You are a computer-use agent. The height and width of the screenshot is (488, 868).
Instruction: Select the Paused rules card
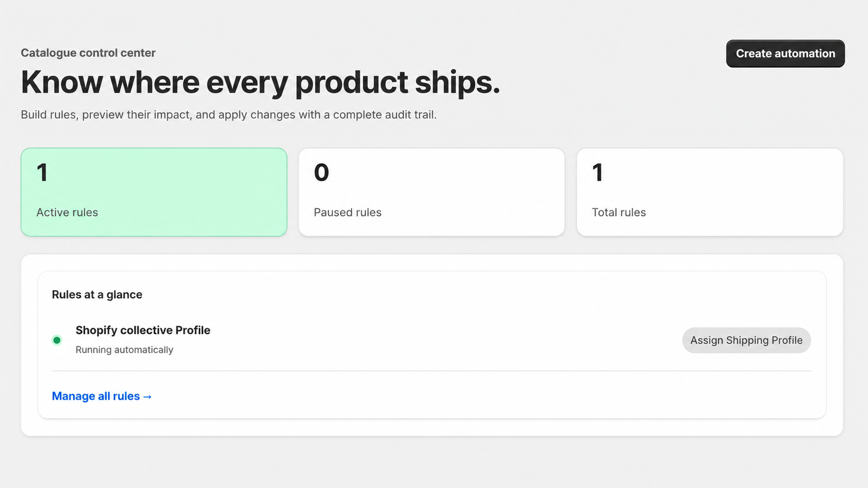pyautogui.click(x=432, y=192)
